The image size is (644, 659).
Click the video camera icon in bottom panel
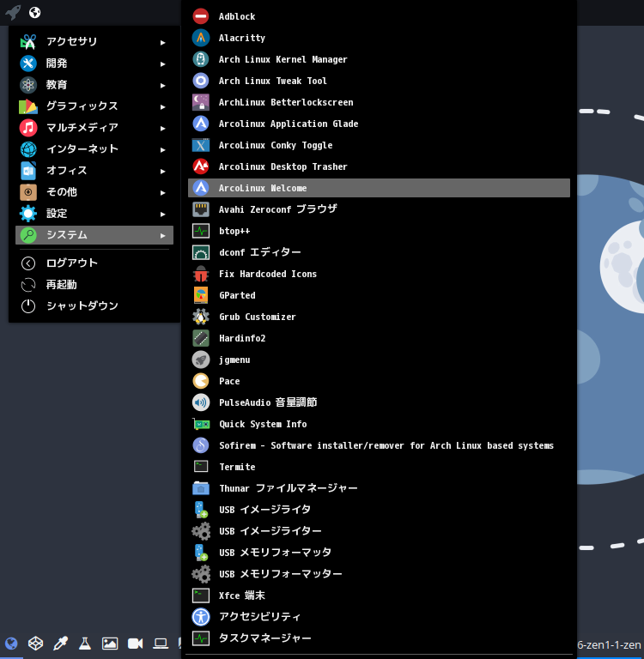[x=135, y=643]
